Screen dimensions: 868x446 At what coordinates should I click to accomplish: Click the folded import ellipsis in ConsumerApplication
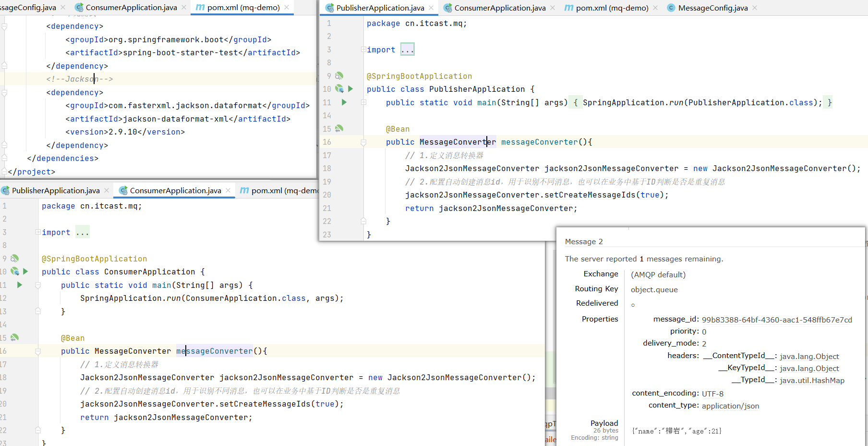(82, 232)
